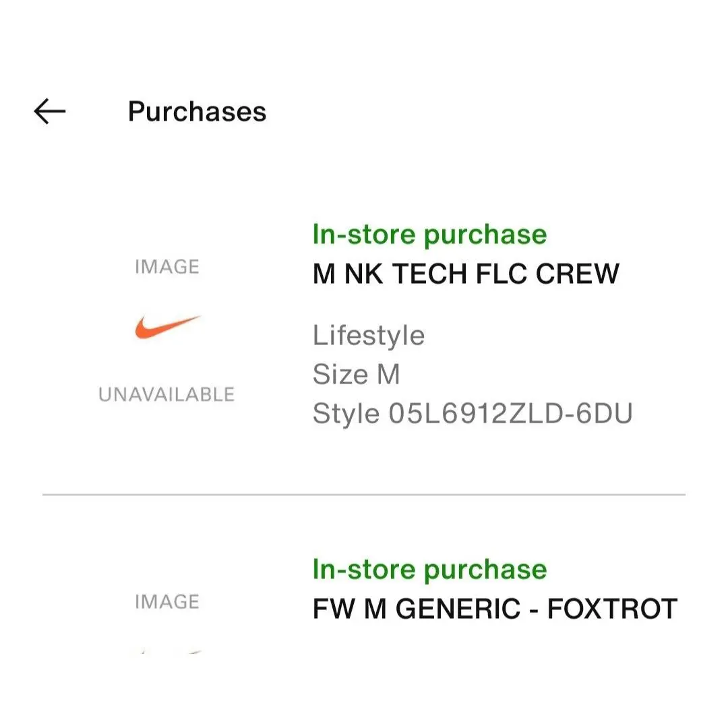Click the orange Nike swoosh logo
728x728 pixels.
click(x=168, y=327)
